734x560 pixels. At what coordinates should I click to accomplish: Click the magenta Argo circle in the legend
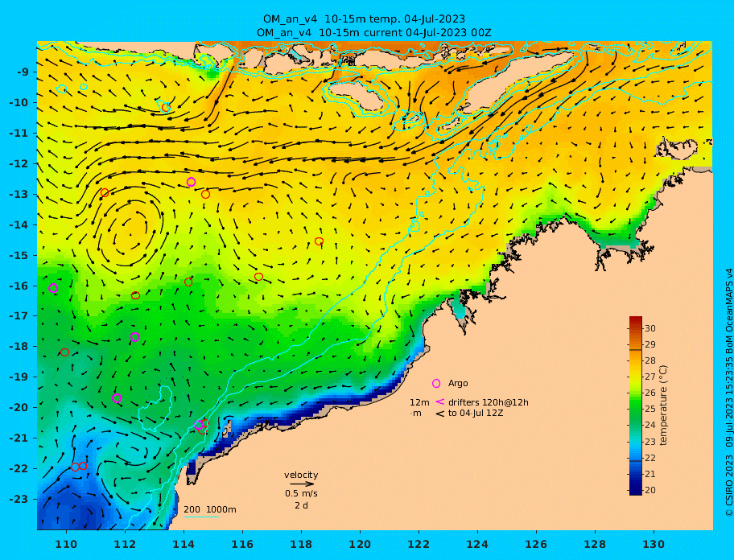click(x=436, y=384)
